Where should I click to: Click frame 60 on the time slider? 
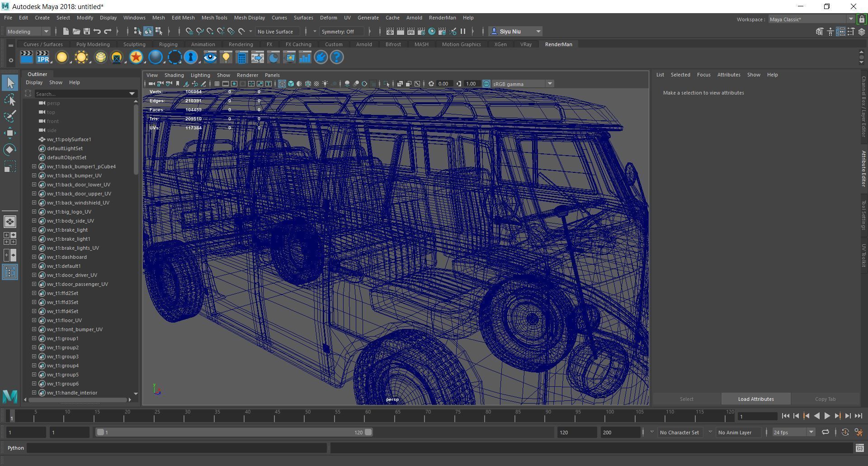(368, 415)
